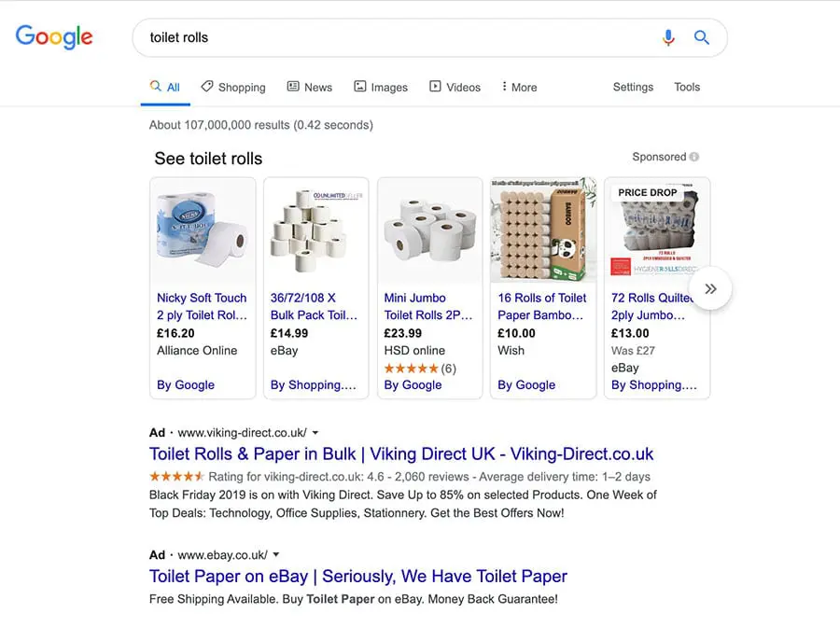Open Settings menu
Image resolution: width=840 pixels, height=627 pixels.
click(x=633, y=87)
